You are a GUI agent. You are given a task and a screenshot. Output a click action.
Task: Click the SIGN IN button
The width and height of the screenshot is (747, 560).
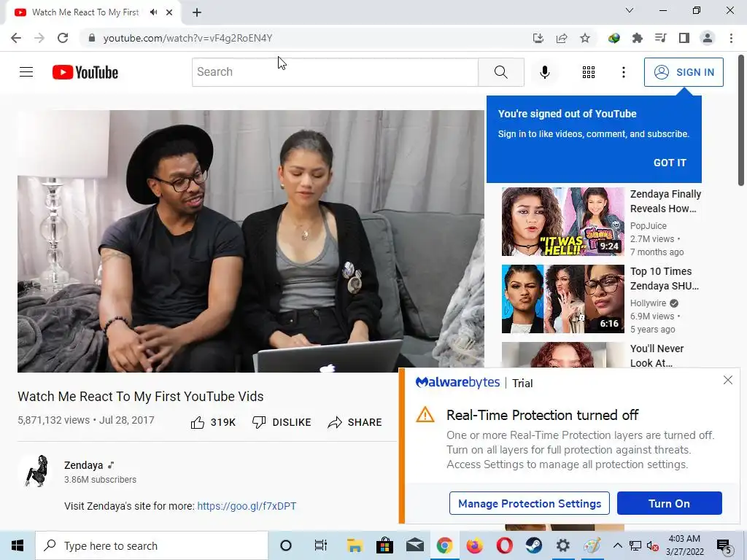point(684,72)
